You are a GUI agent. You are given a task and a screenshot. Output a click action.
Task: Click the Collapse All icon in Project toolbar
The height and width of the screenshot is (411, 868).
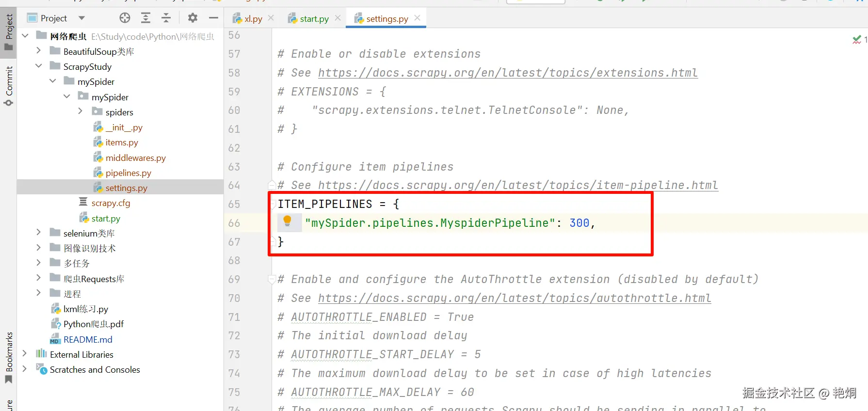pyautogui.click(x=166, y=18)
